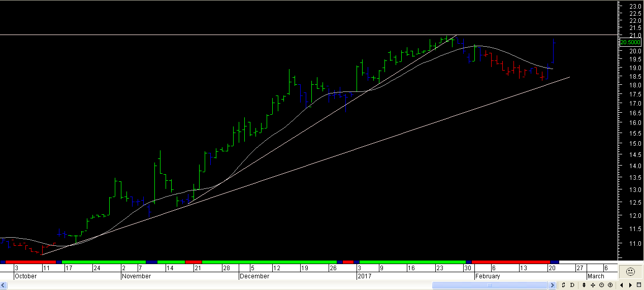Image resolution: width=644 pixels, height=290 pixels.
Task: Click the December month label
Action: pos(255,276)
